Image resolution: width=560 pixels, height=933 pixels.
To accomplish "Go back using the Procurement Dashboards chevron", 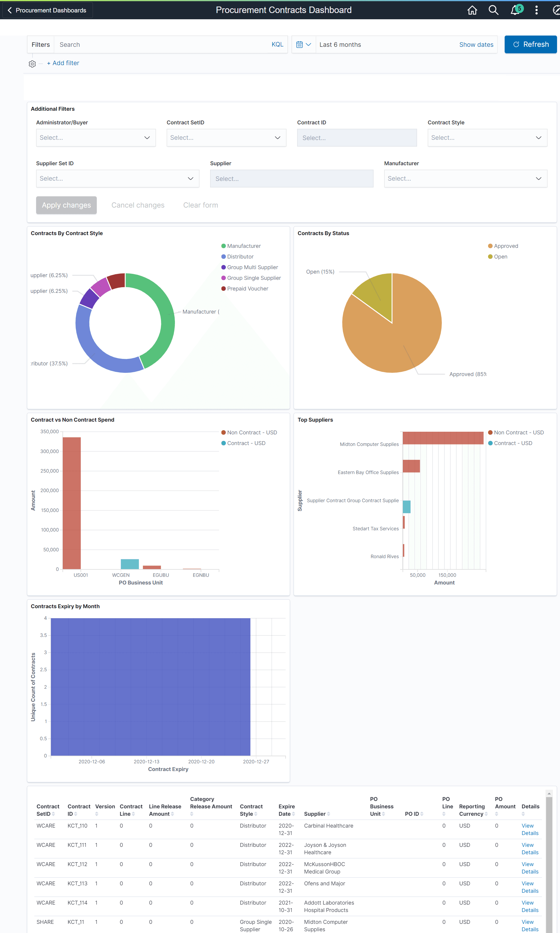I will [x=9, y=10].
